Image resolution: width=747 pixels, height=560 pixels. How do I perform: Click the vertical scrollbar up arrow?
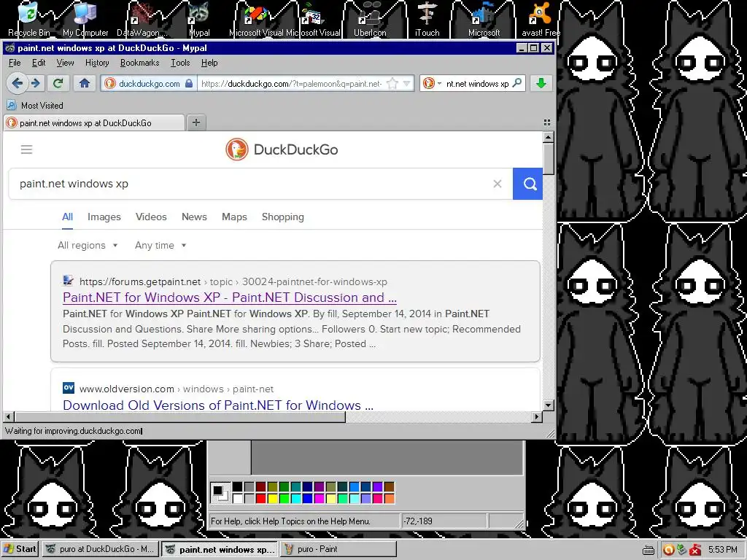549,138
